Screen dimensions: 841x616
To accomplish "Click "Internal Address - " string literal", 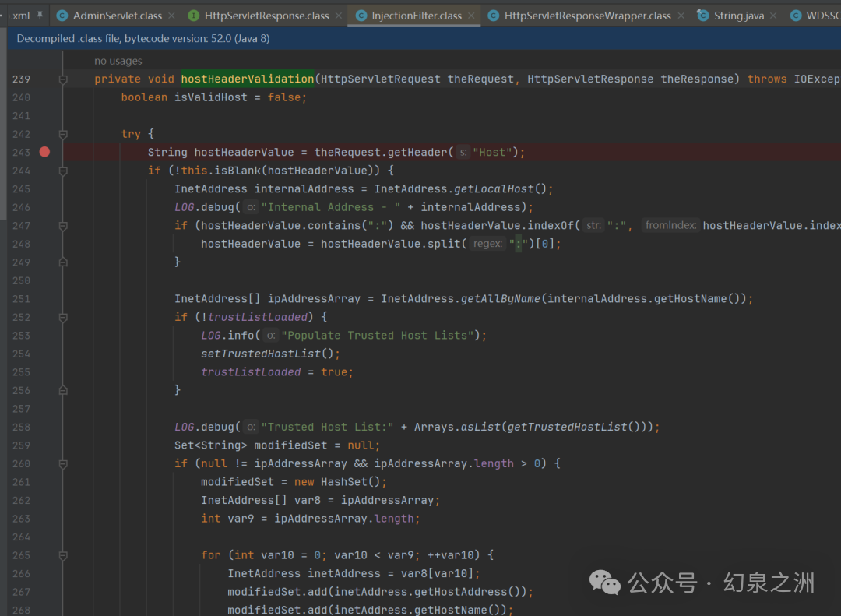I will pyautogui.click(x=330, y=207).
